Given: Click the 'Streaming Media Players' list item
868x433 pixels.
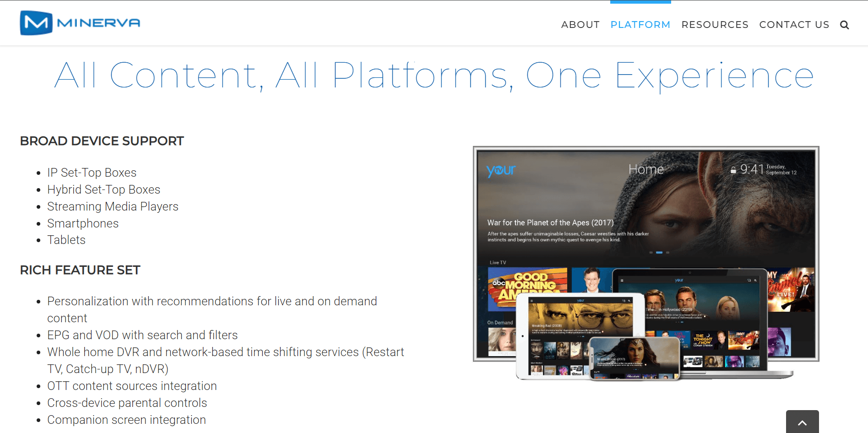Looking at the screenshot, I should (113, 206).
